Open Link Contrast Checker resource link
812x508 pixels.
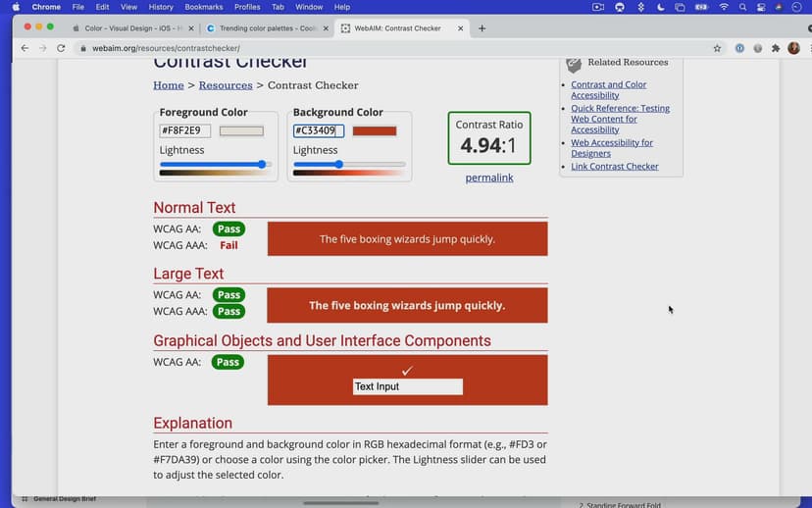click(615, 167)
